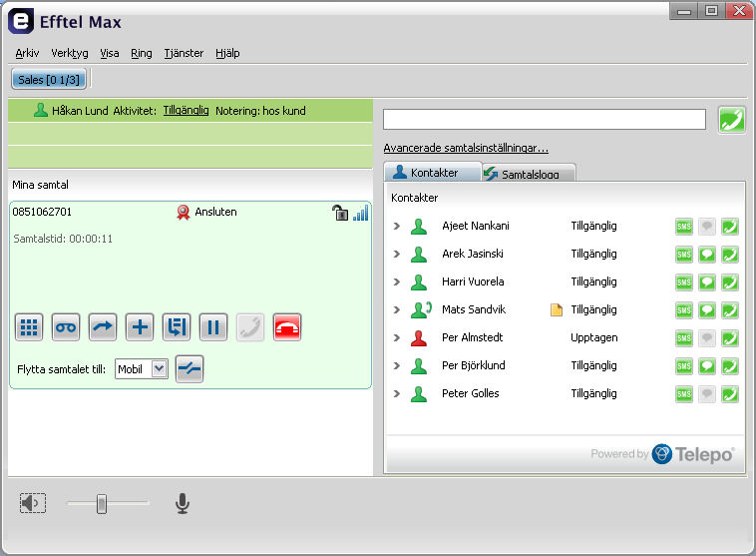Click the signal strength bars icon
Screen dimensions: 756x556
[361, 213]
